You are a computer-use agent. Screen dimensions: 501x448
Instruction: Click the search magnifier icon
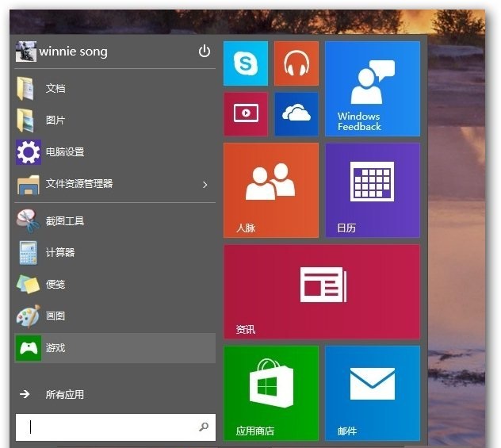[x=204, y=427]
